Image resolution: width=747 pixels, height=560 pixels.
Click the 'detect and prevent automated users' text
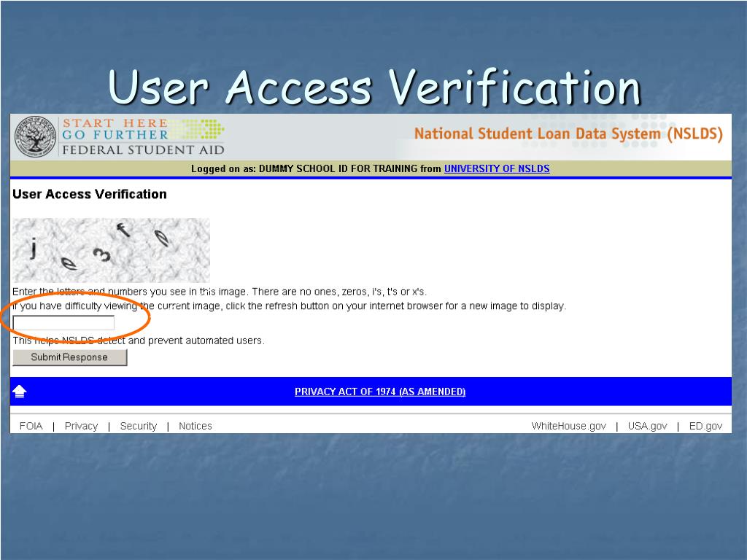138,341
